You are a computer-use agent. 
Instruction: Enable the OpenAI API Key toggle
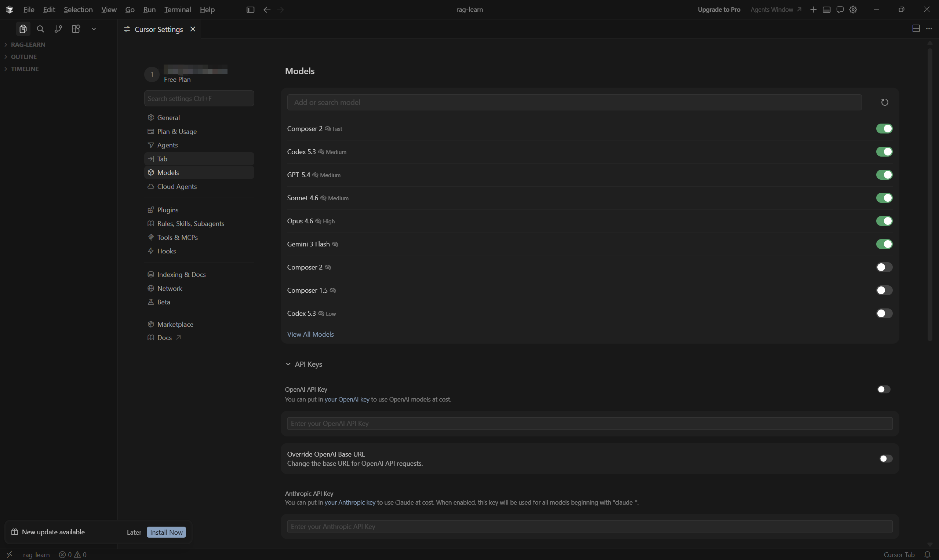tap(884, 389)
